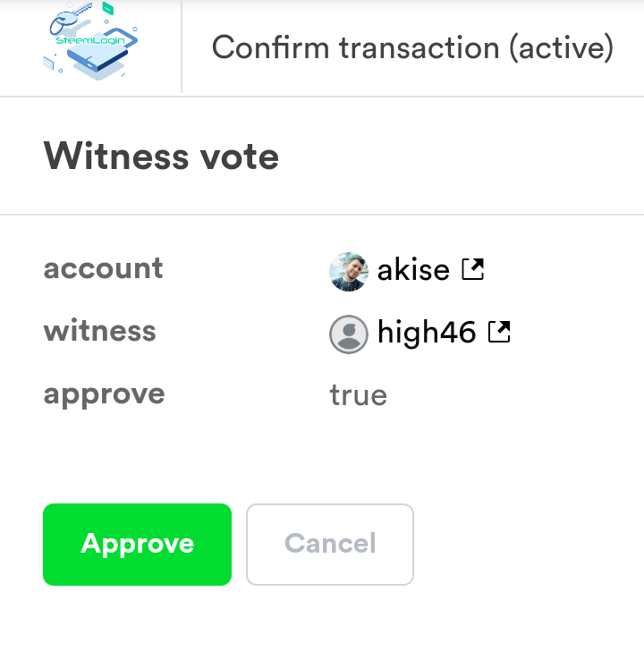Image resolution: width=644 pixels, height=668 pixels.
Task: Select the account field label
Action: 103,268
